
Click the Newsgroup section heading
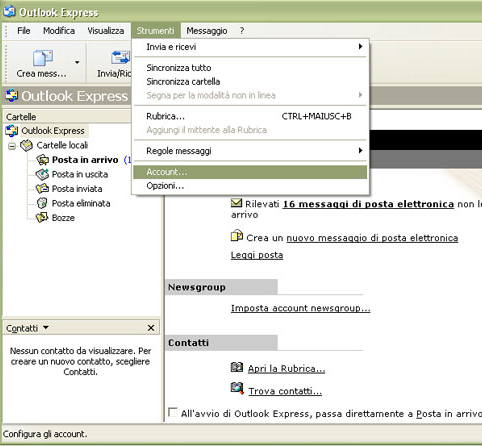click(x=197, y=287)
